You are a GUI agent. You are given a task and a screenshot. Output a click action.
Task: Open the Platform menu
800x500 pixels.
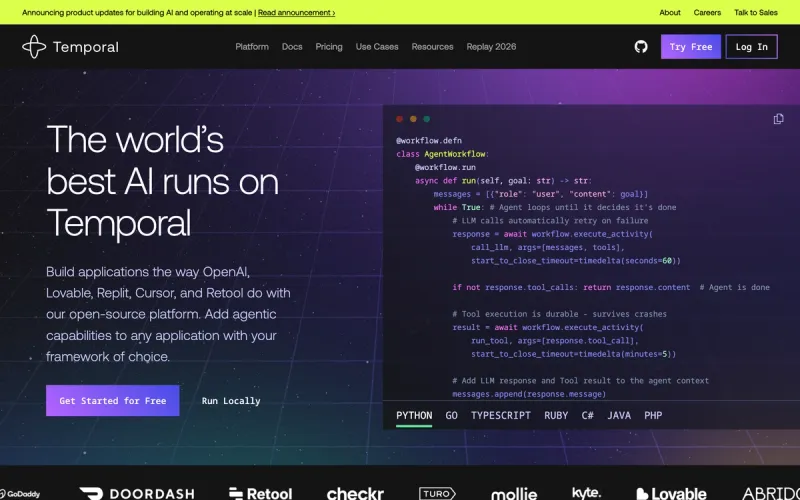(252, 46)
